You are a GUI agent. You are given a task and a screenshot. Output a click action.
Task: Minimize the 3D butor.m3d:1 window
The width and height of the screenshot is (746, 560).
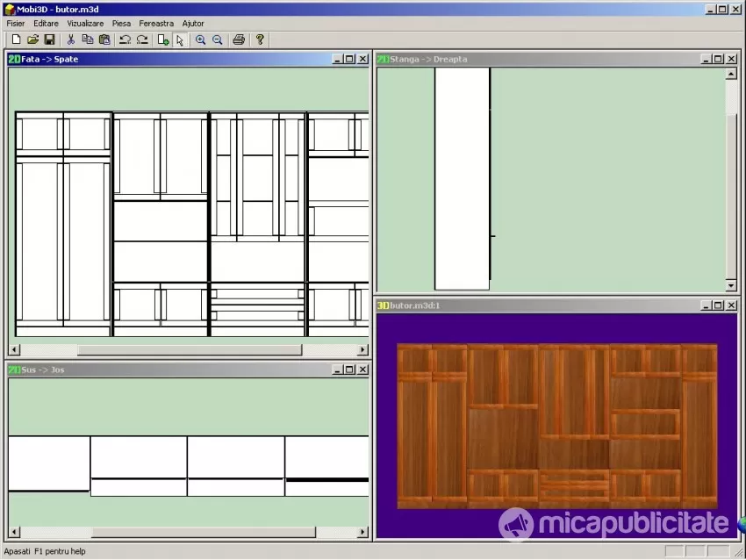coord(706,305)
